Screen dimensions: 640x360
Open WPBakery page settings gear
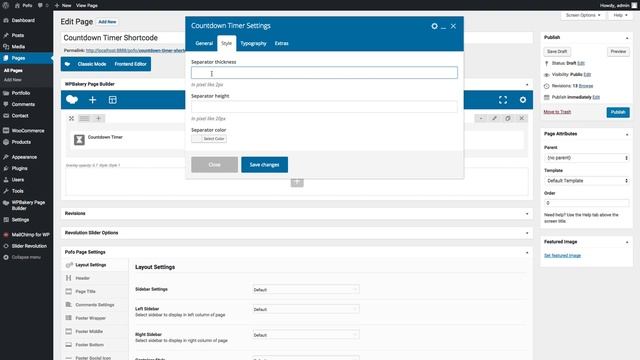point(523,100)
